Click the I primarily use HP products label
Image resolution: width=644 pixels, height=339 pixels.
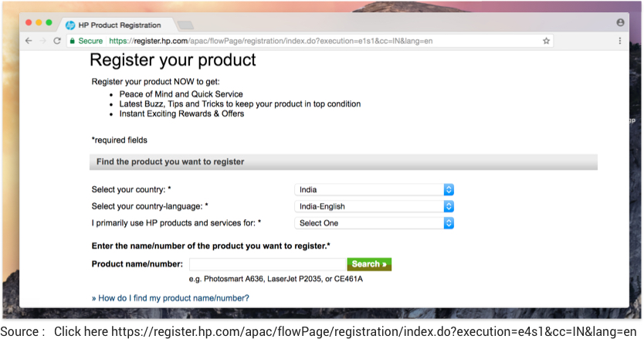click(x=176, y=223)
